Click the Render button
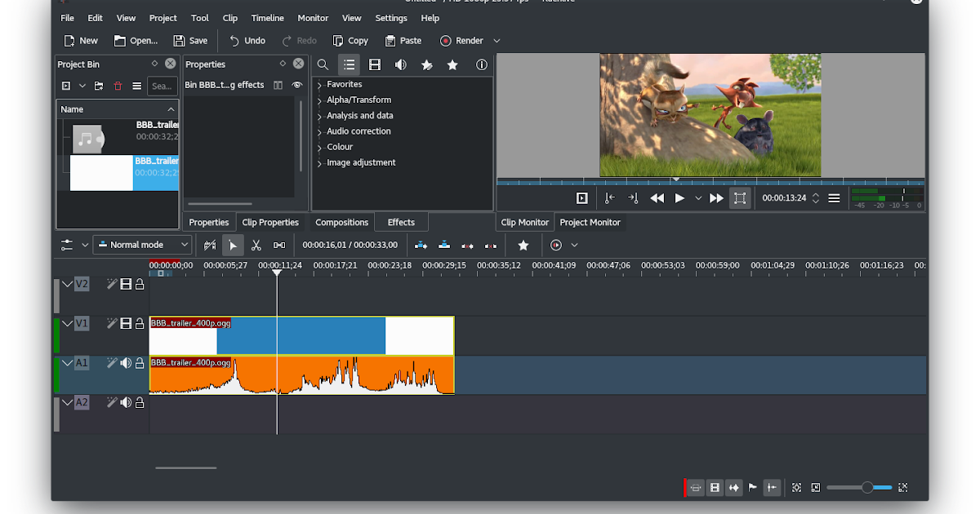 (x=462, y=41)
